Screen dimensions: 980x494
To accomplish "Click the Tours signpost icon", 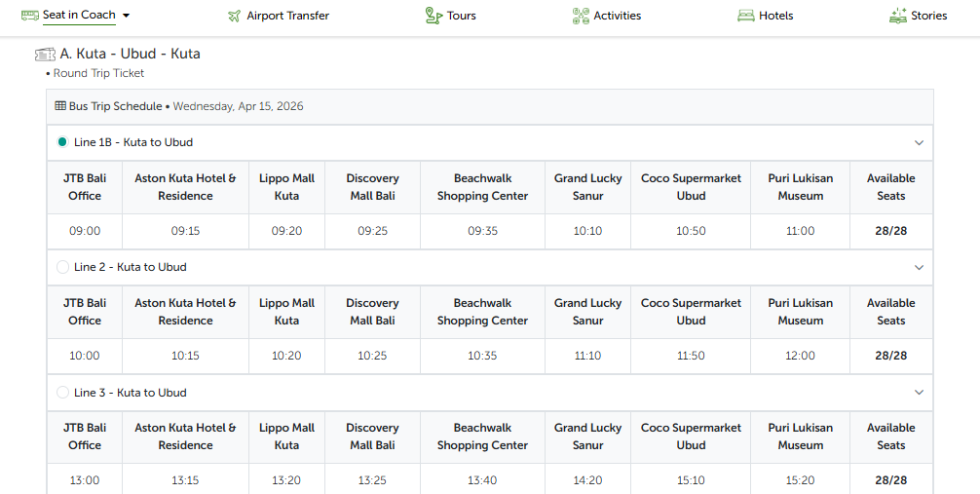I will point(433,16).
